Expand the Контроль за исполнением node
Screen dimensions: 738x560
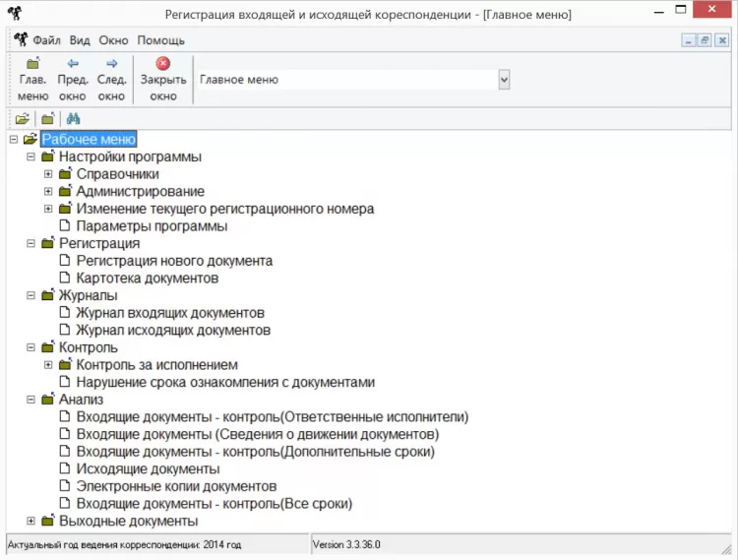click(48, 365)
